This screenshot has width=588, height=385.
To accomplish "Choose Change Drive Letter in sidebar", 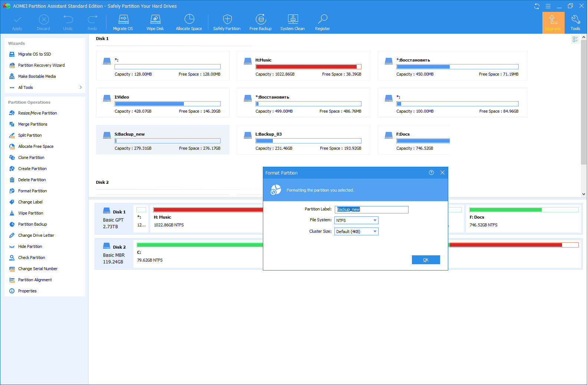I will click(36, 235).
